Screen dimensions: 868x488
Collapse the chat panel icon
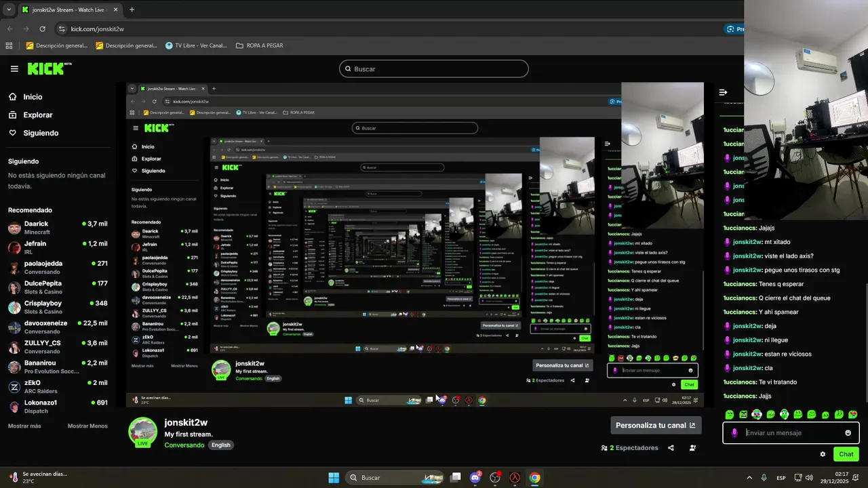pyautogui.click(x=723, y=92)
